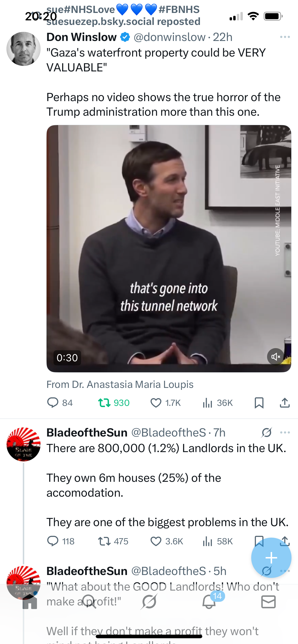Open Dr. Anastasia Maria Loupis source link
The width and height of the screenshot is (298, 644).
[x=120, y=385]
